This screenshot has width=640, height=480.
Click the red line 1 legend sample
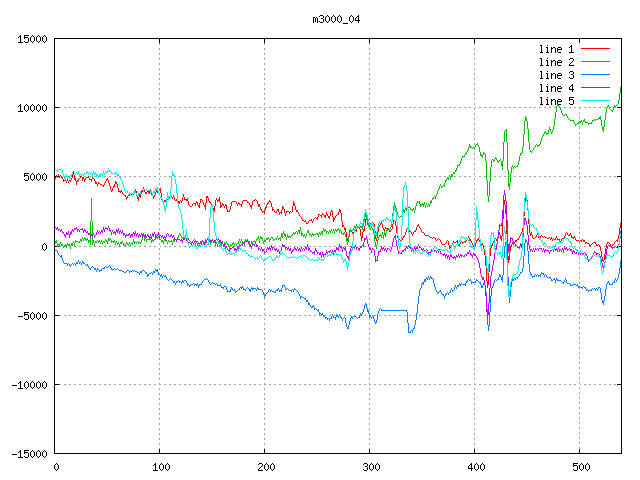595,49
